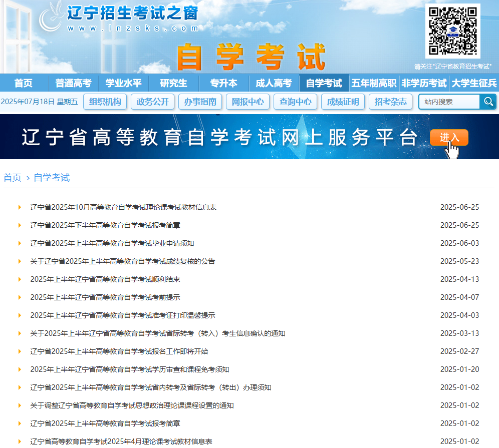Click the Liaoning exam site logo
This screenshot has height=448, width=499.
pos(119,18)
